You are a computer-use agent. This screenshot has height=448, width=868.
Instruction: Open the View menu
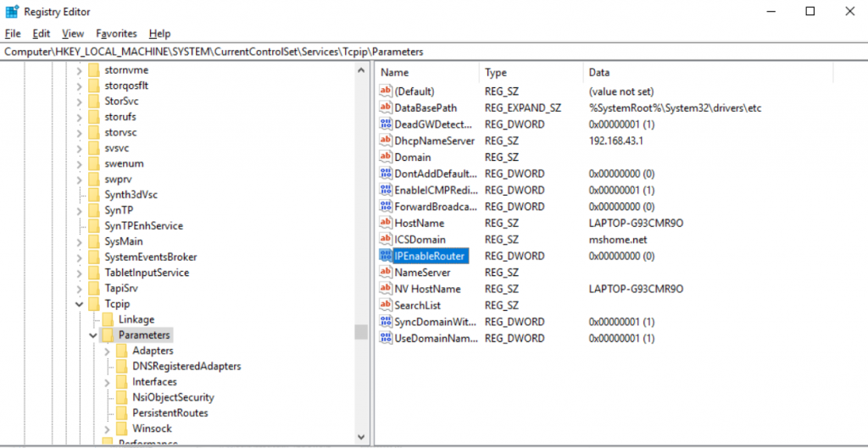(73, 34)
